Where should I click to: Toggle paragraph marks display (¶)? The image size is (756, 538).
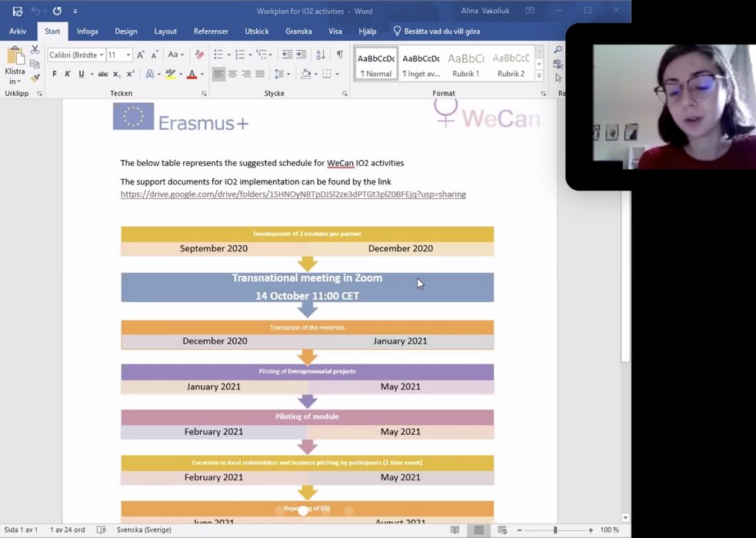point(339,55)
